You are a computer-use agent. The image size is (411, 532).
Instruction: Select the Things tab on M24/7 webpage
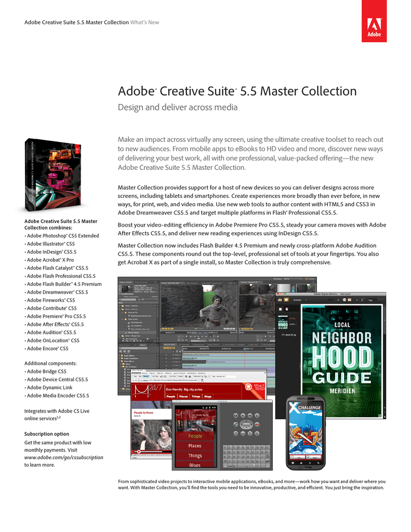[x=196, y=396]
